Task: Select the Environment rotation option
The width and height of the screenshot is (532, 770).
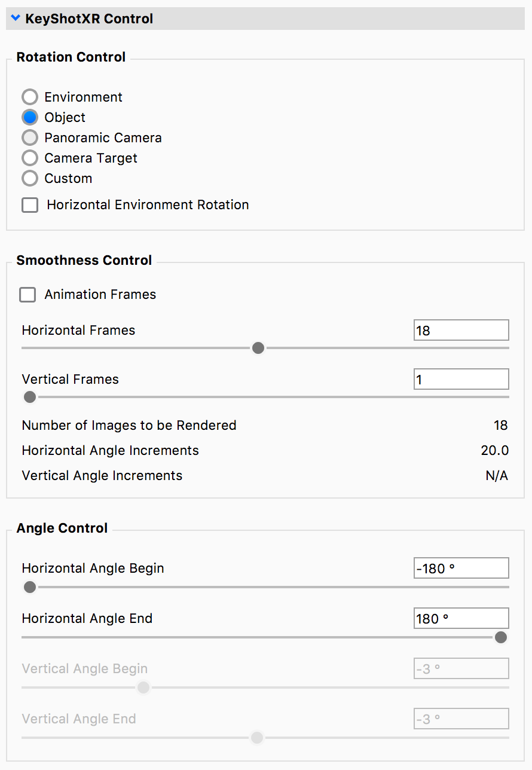Action: [x=30, y=97]
